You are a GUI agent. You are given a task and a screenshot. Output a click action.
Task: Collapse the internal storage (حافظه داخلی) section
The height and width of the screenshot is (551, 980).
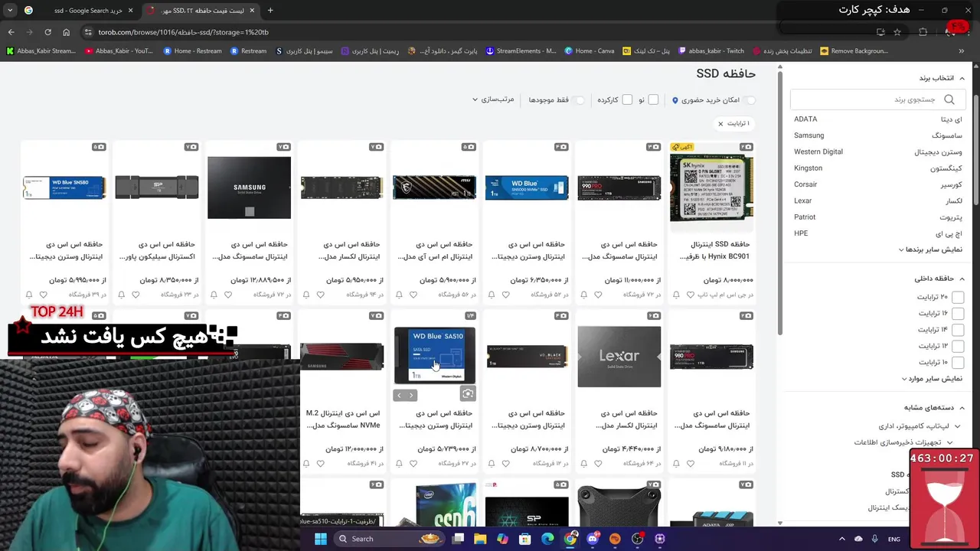click(x=939, y=279)
